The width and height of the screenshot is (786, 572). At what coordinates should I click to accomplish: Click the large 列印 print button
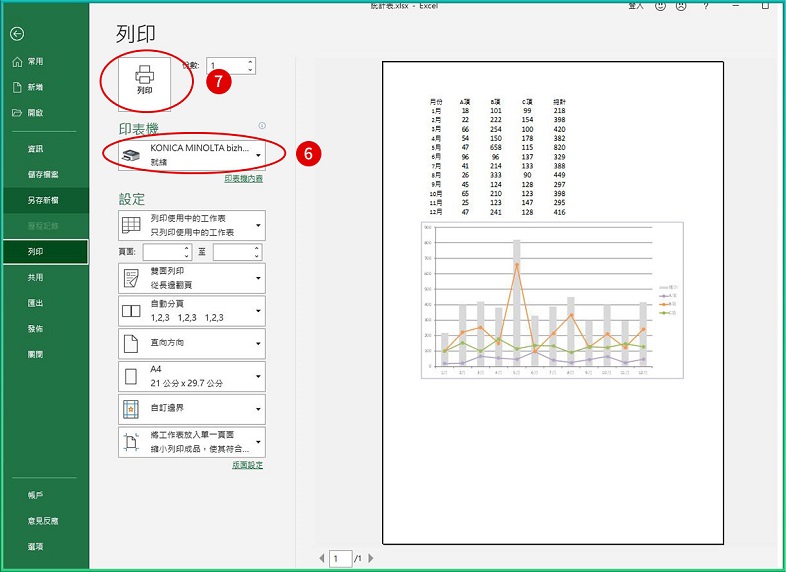(144, 82)
